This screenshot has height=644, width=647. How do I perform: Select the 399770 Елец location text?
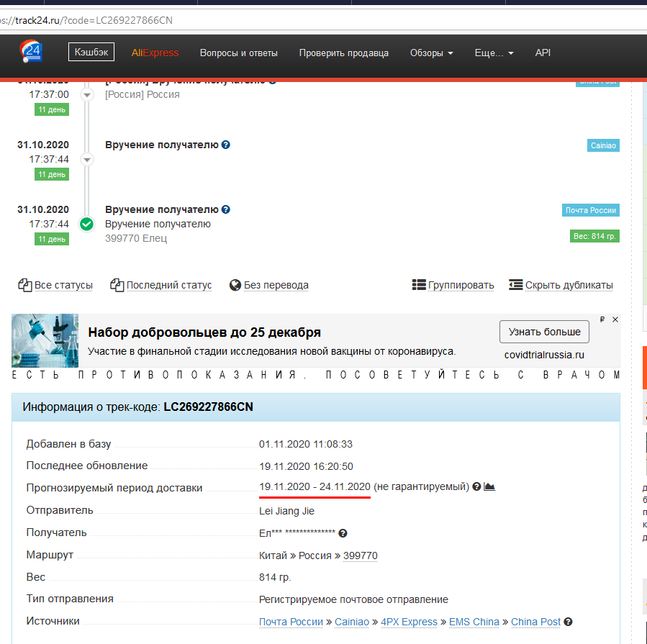click(x=136, y=238)
